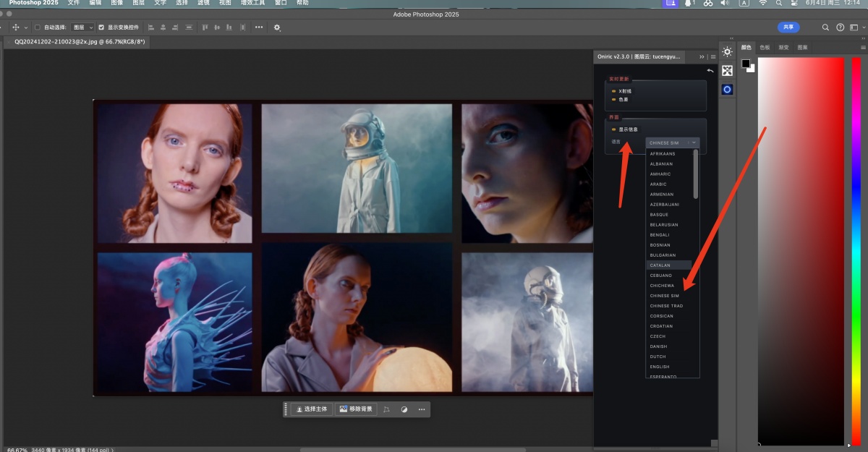Open the 图像 menu

[x=117, y=3]
